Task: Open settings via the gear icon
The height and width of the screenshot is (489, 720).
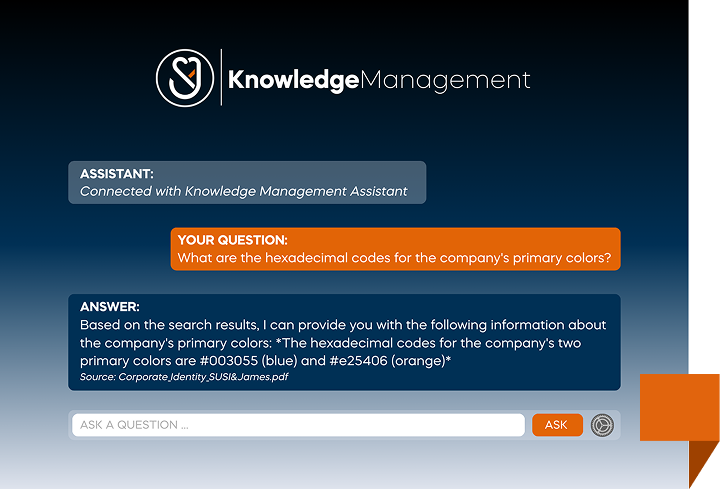Action: click(601, 425)
